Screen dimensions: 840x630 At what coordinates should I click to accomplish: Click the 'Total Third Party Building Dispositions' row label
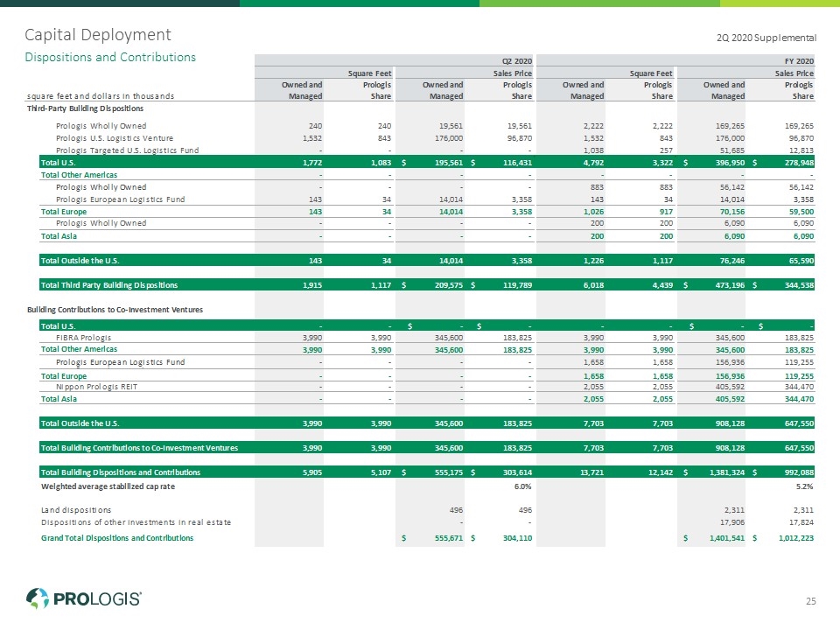pyautogui.click(x=109, y=285)
